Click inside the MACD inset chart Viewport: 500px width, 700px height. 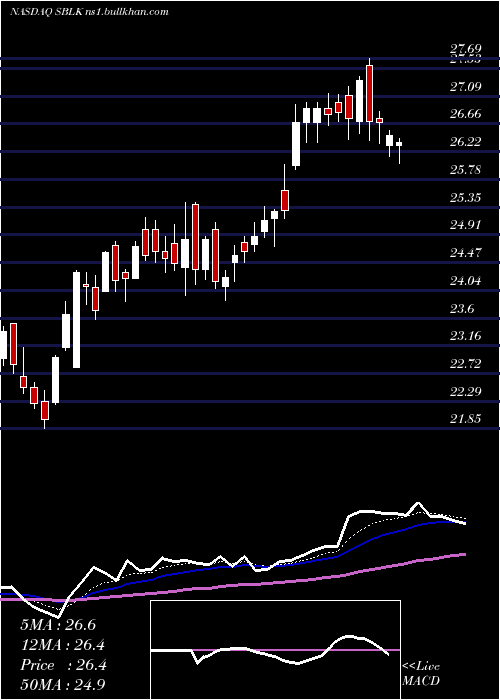(275, 650)
